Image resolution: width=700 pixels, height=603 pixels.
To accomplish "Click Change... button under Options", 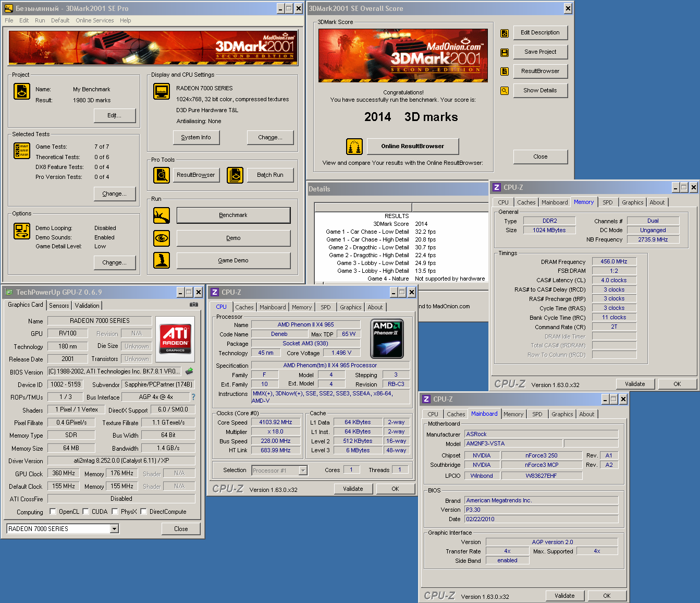I will [x=115, y=262].
